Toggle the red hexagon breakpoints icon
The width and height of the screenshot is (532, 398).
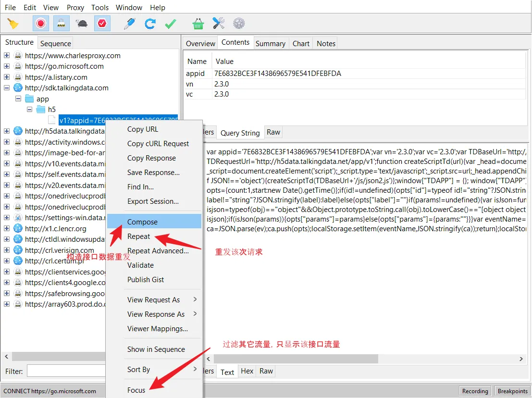102,24
